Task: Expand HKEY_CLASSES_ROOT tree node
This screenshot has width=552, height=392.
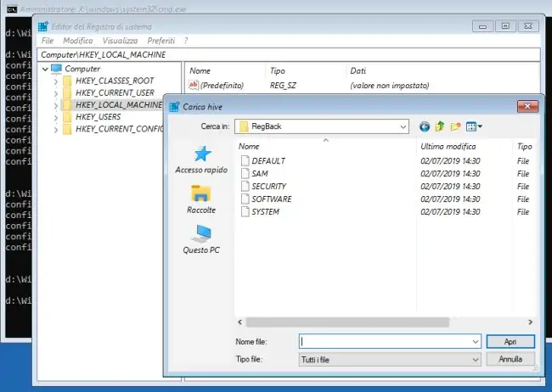Action: (x=56, y=81)
